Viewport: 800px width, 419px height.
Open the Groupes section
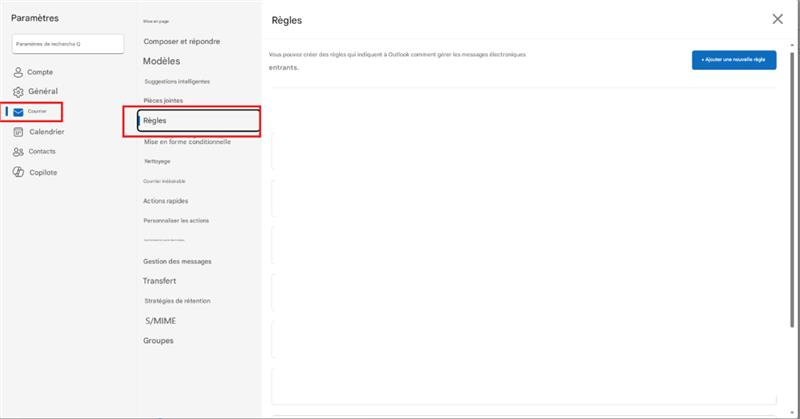point(158,340)
